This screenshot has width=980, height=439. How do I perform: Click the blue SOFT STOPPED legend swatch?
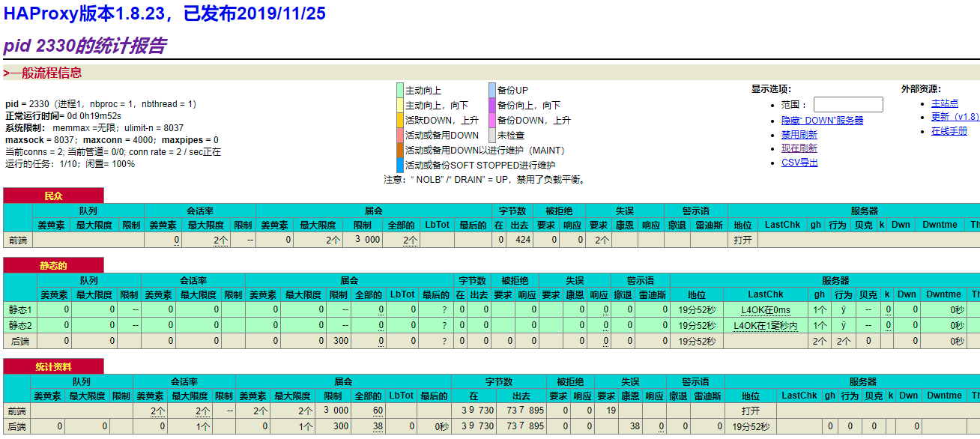pos(400,165)
